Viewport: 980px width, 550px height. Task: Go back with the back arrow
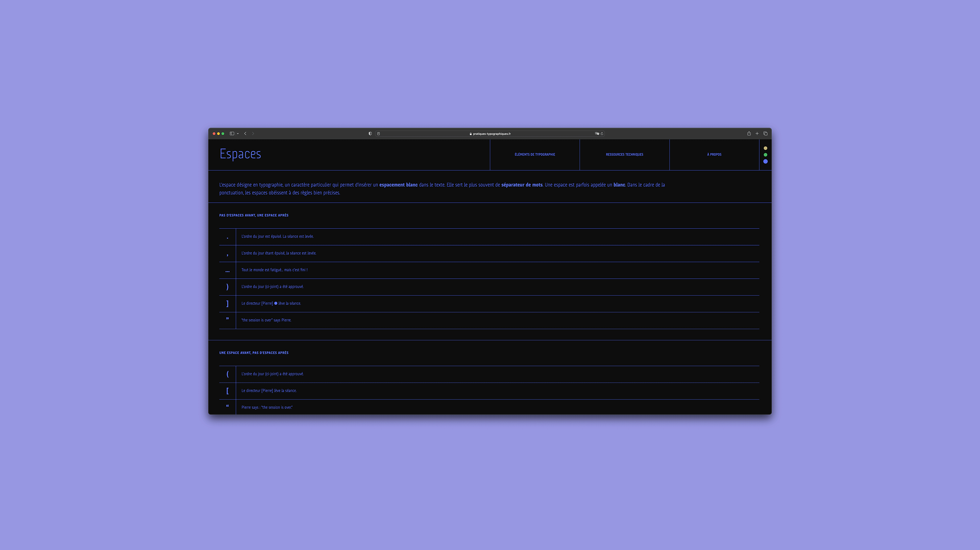point(245,134)
